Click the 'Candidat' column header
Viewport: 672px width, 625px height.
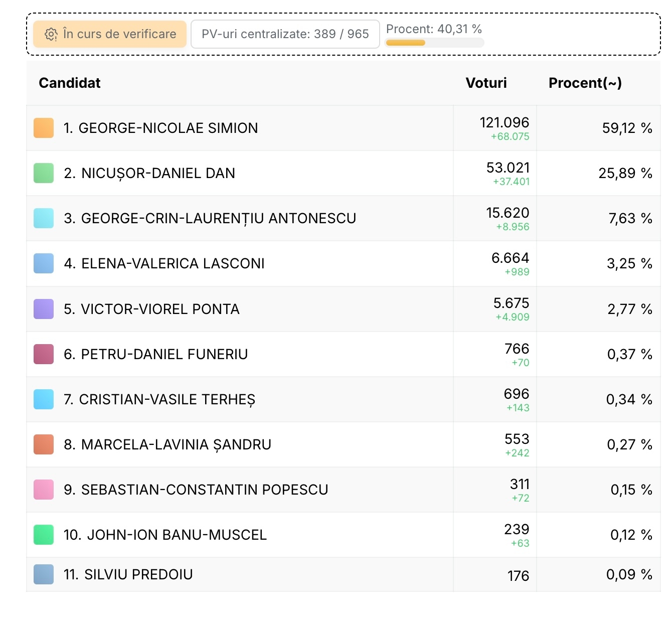point(70,83)
